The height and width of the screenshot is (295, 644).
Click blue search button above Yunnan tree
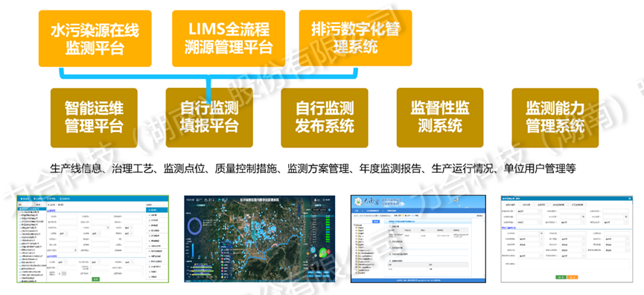click(376, 221)
